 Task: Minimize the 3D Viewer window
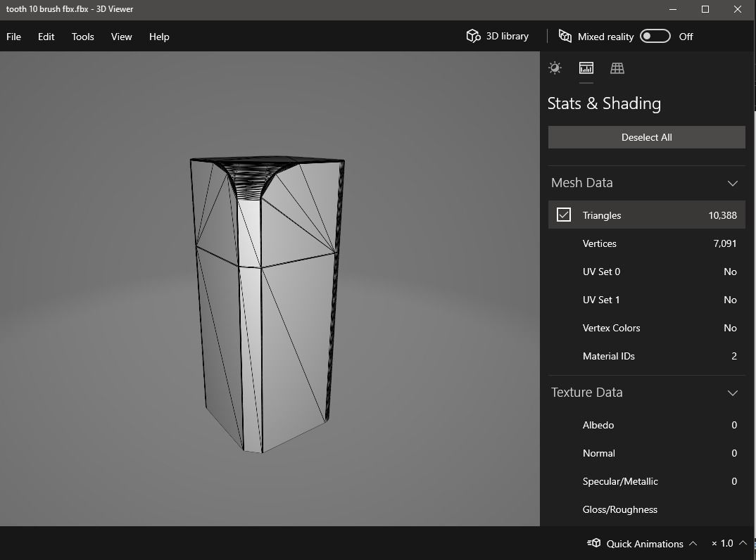pyautogui.click(x=673, y=9)
